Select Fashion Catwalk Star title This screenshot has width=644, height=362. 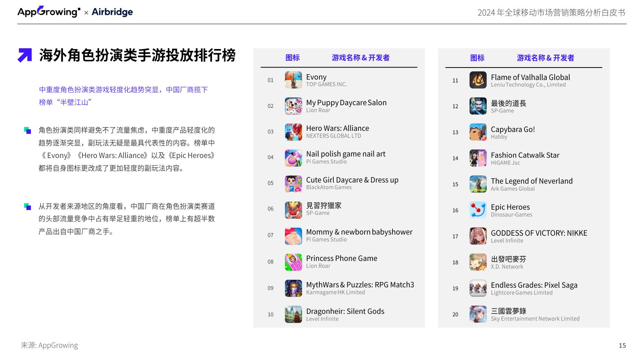(x=525, y=155)
